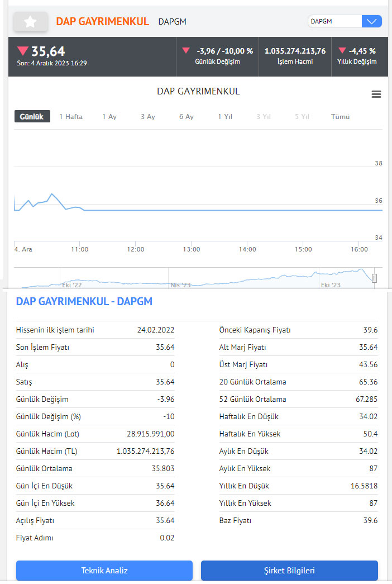Image resolution: width=392 pixels, height=584 pixels.
Task: Click the chart navigator right handle
Action: pos(374,278)
